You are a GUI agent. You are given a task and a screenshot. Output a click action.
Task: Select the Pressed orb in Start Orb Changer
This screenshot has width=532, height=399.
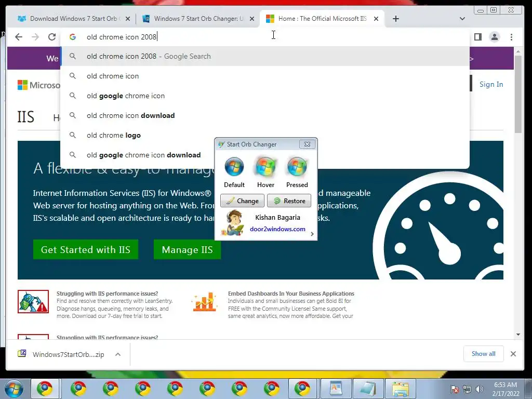coord(297,167)
